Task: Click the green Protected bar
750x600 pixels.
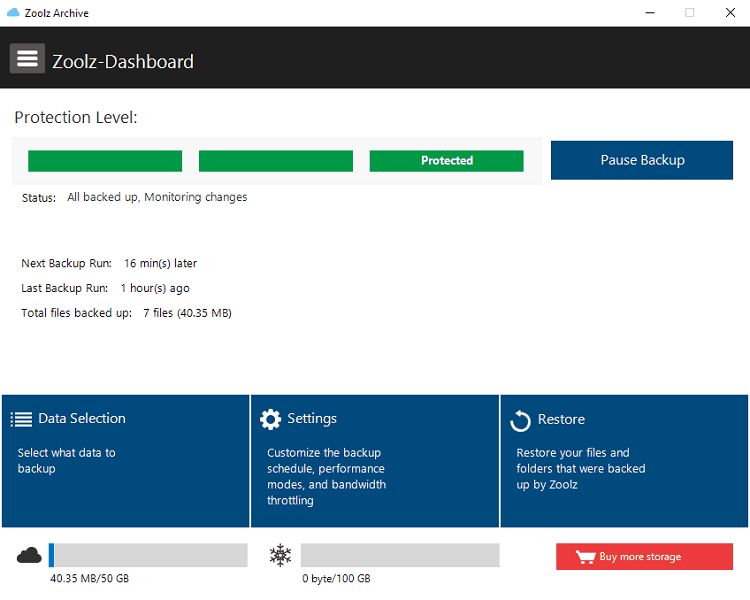Action: [447, 161]
